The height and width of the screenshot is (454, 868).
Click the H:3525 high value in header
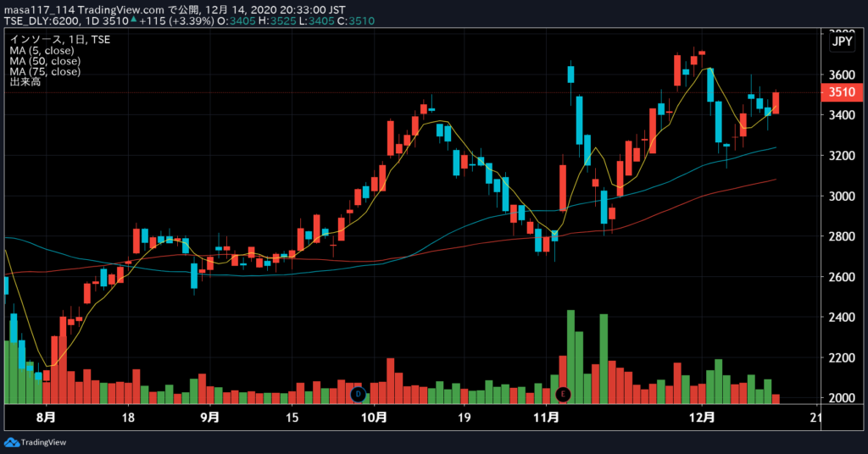click(x=276, y=21)
